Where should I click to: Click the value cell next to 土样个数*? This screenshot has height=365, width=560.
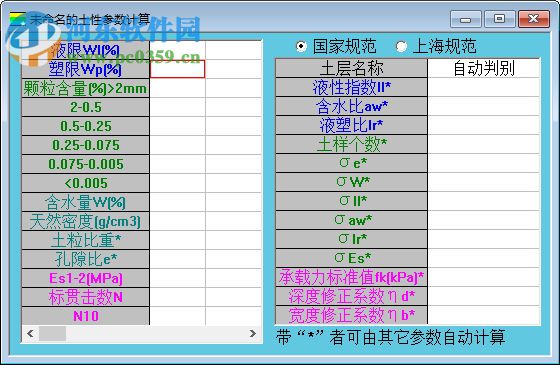[x=484, y=144]
